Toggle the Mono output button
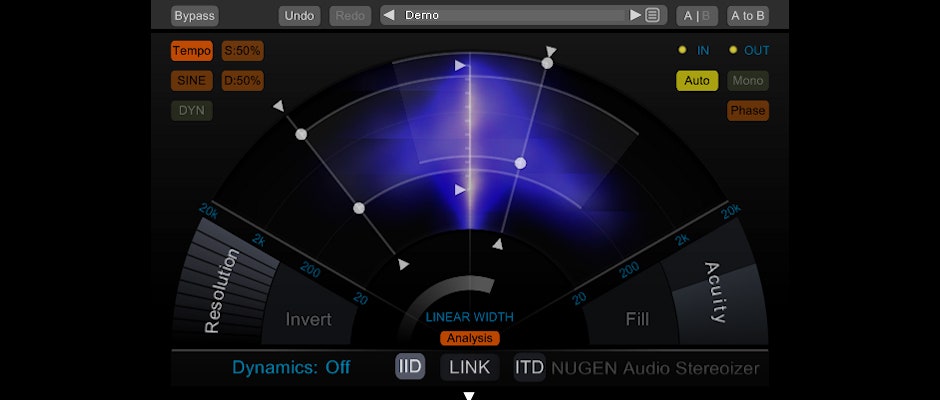940x400 pixels. point(747,81)
